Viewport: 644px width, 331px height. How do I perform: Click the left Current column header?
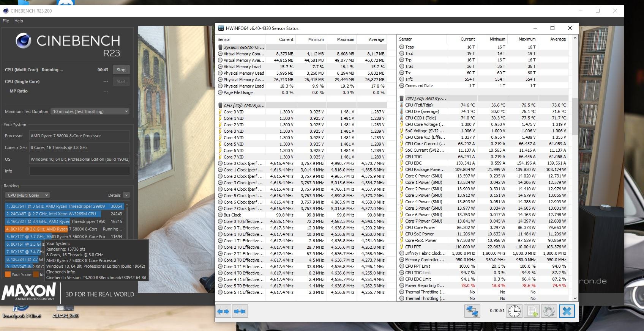coord(281,39)
